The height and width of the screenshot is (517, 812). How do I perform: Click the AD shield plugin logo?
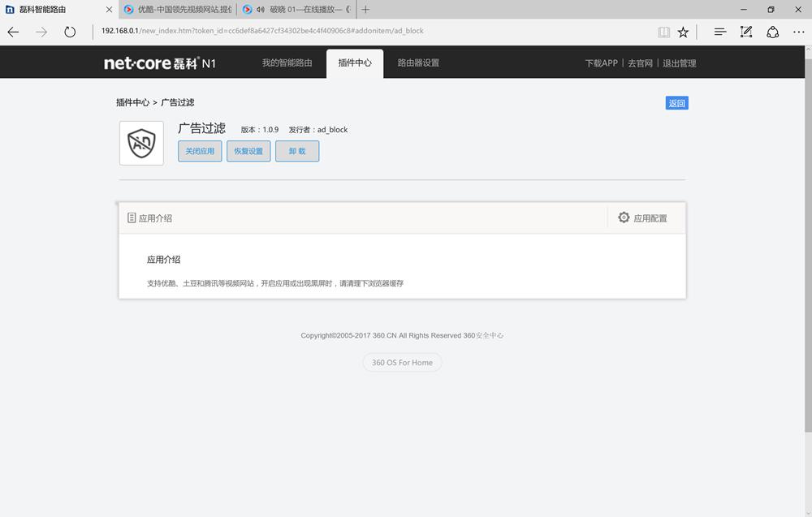coord(141,143)
